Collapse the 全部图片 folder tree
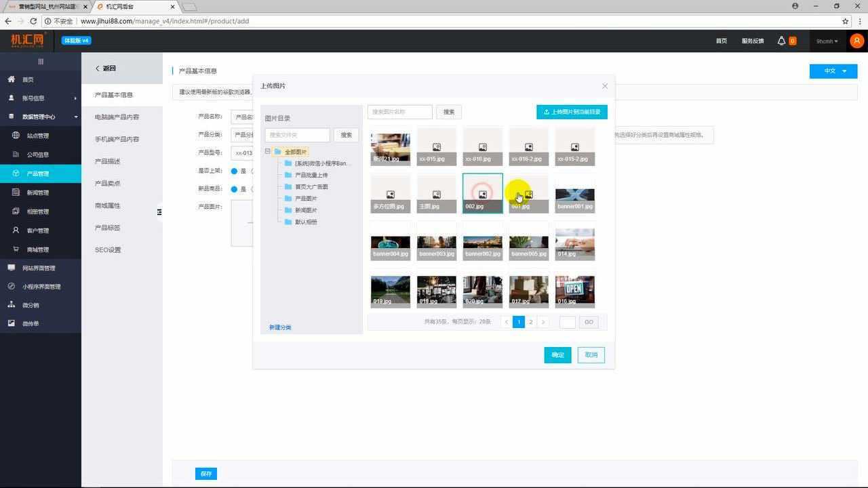Viewport: 868px width, 488px height. point(268,152)
